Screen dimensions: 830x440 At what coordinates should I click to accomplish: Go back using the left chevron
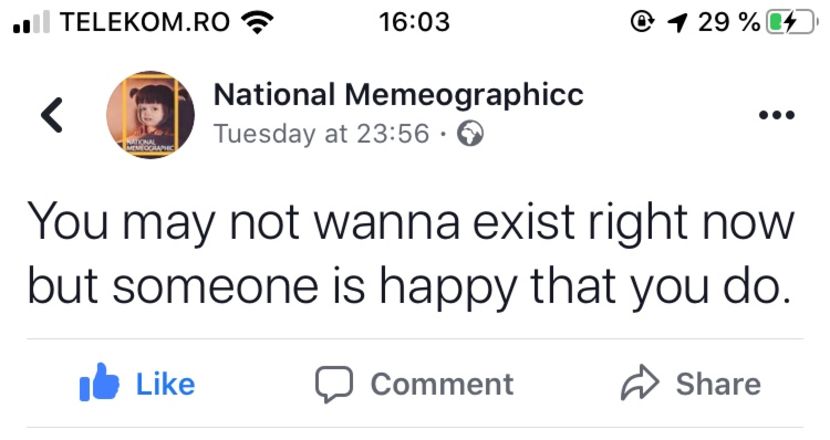52,115
